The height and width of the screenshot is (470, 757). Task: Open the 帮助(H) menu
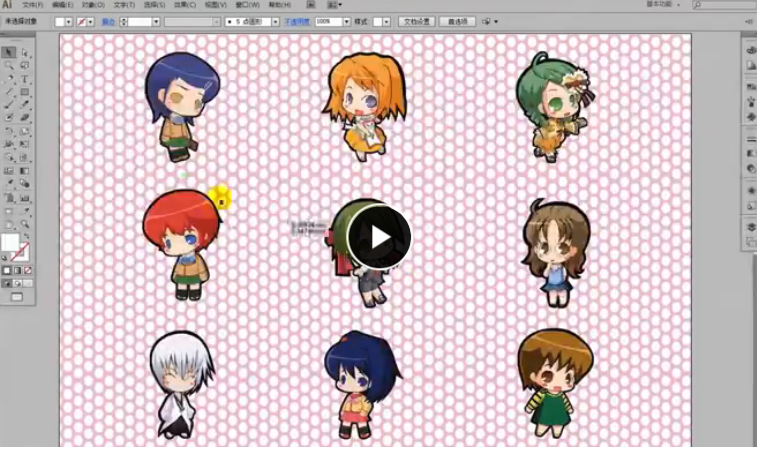pyautogui.click(x=280, y=5)
